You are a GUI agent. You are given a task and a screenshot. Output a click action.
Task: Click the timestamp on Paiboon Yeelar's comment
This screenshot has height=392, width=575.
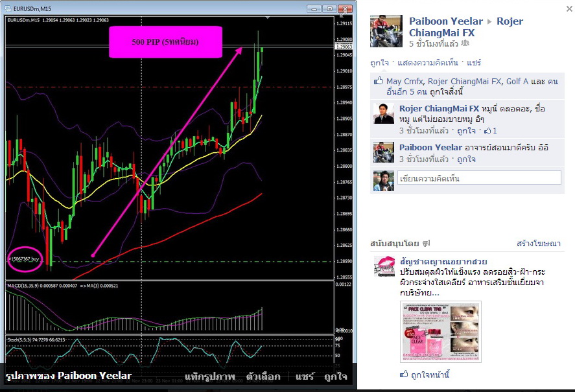[423, 159]
